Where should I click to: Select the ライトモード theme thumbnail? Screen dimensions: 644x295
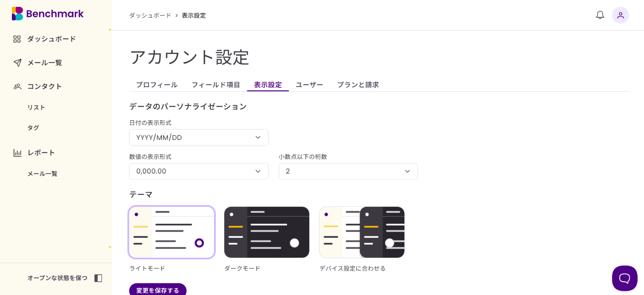pos(172,232)
